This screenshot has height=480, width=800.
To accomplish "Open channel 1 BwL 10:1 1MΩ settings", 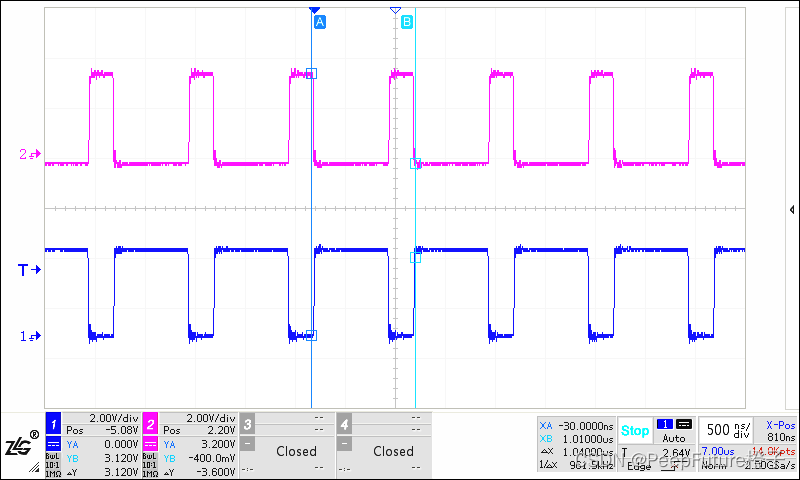I will click(x=54, y=465).
